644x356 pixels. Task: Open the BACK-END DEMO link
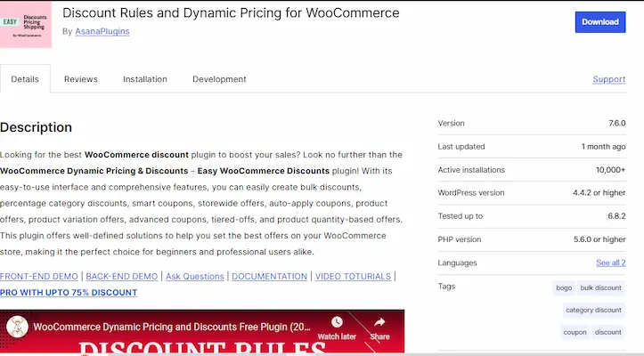click(122, 277)
